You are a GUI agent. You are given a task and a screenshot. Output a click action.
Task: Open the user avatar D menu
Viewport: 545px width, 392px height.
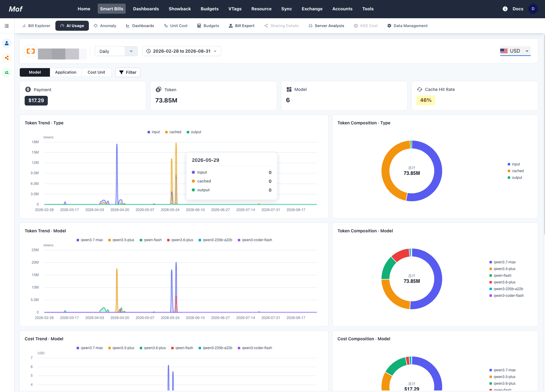pos(533,9)
